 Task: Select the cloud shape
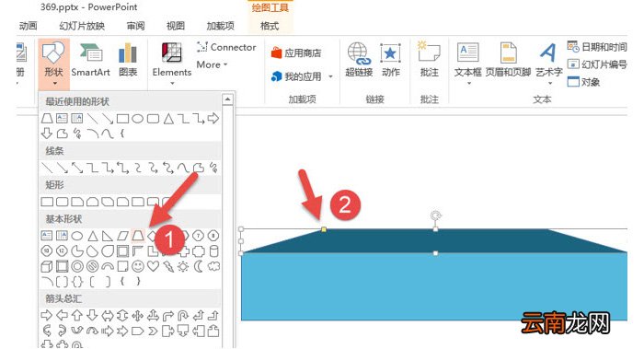(213, 266)
